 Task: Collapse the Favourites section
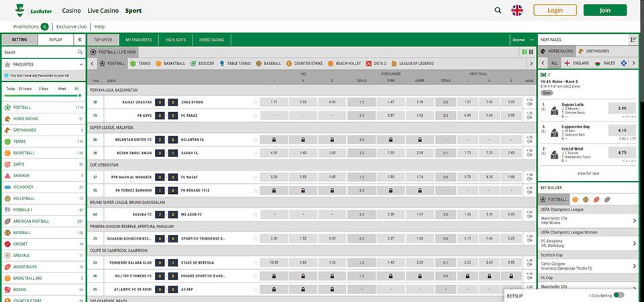tap(80, 64)
